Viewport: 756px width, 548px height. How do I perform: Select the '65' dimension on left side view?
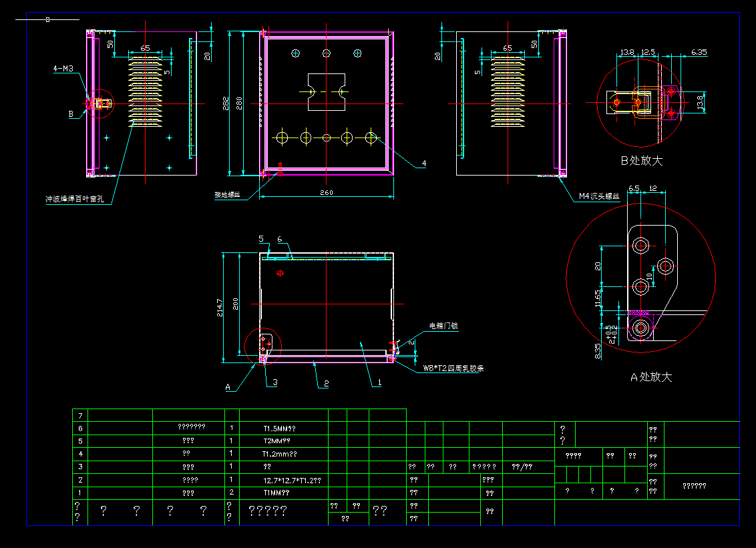point(145,48)
